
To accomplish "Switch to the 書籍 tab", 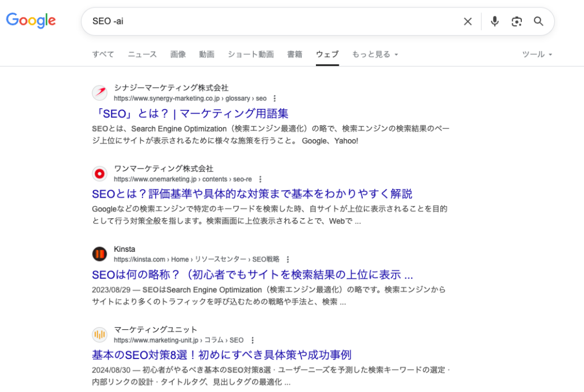I will (295, 54).
